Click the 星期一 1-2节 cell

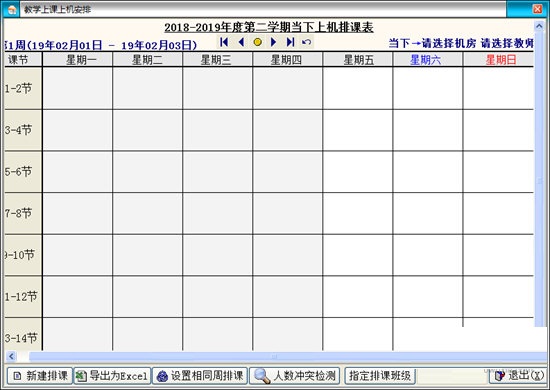(78, 88)
